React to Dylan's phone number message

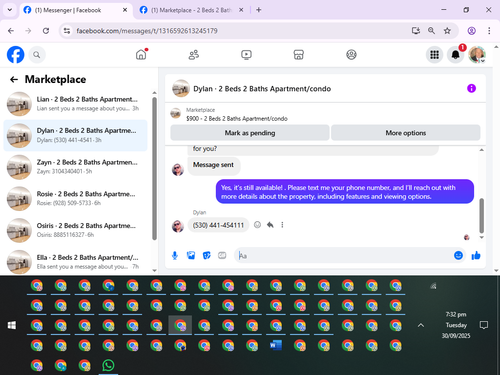click(x=257, y=225)
